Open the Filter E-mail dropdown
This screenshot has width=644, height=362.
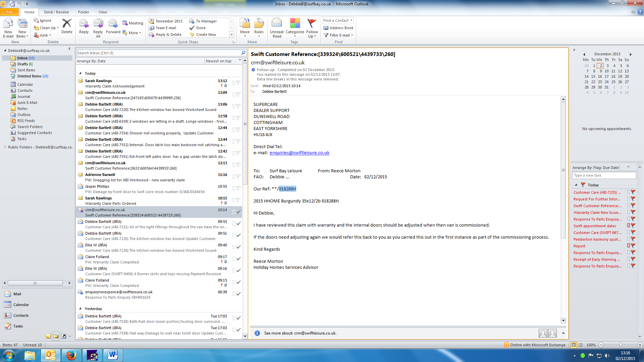pyautogui.click(x=338, y=35)
